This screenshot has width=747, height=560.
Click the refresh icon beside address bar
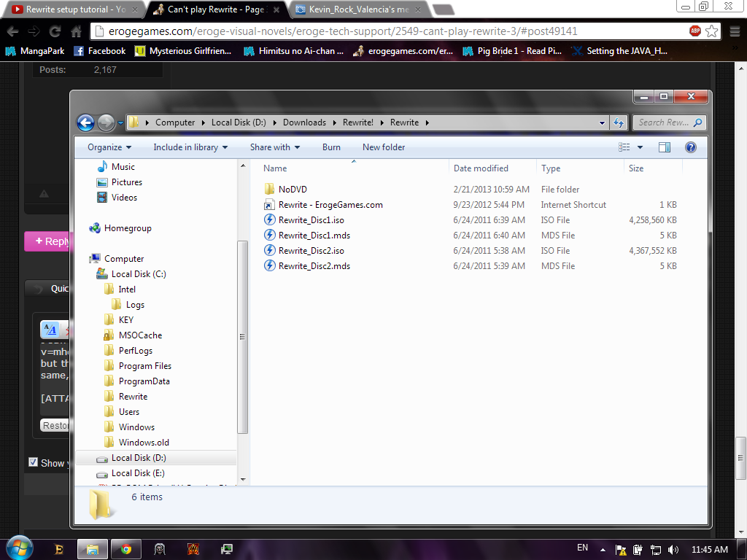tap(619, 122)
